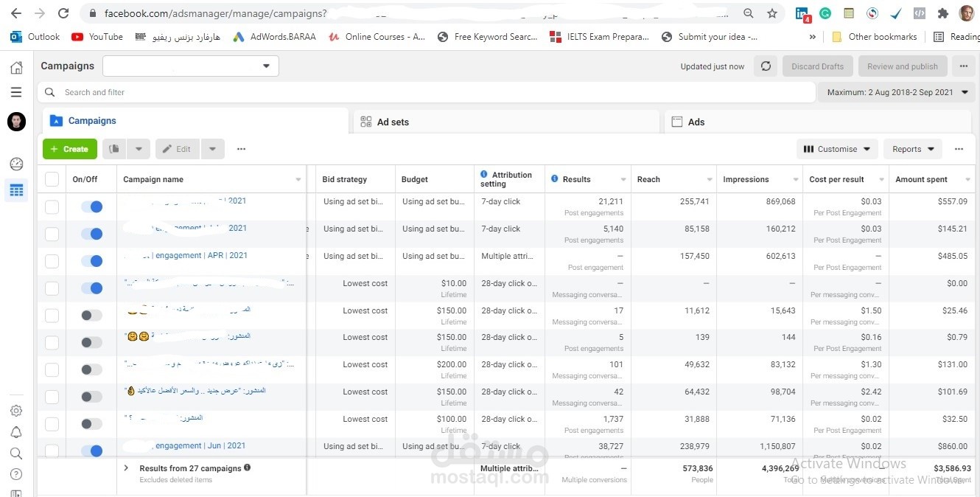Open the Outlook bookmark
This screenshot has width=980, height=497.
point(35,37)
